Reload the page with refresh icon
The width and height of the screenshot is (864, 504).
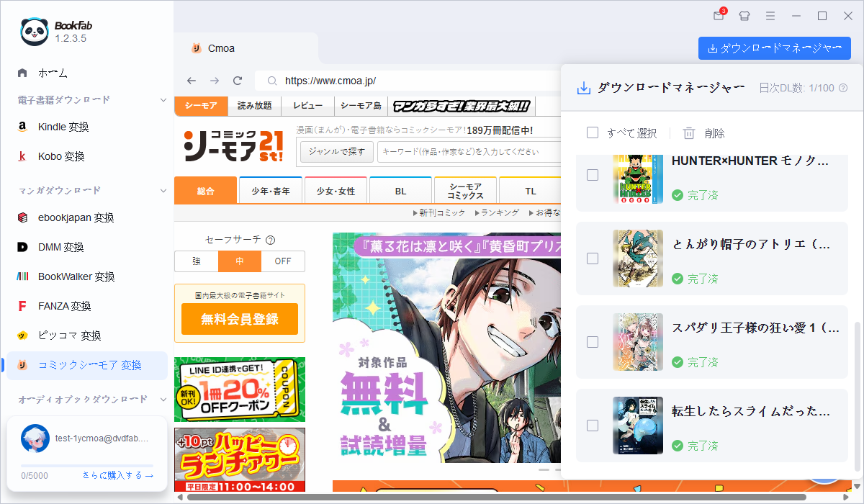click(x=238, y=81)
